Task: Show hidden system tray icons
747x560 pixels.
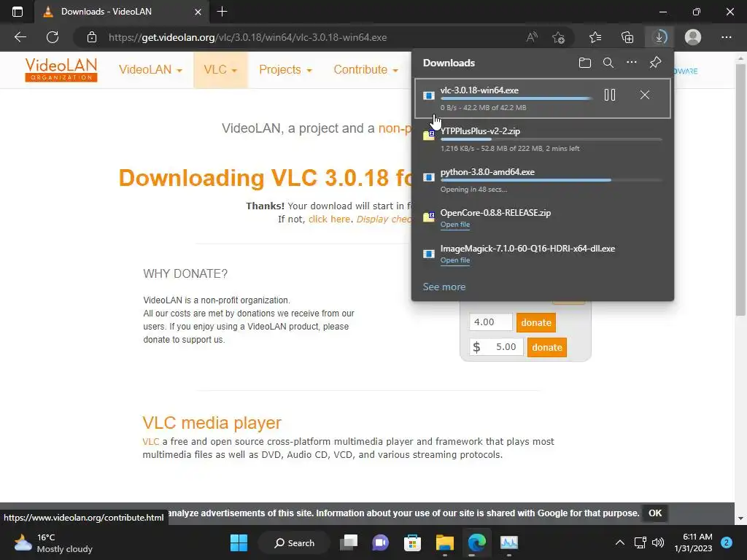Action: pos(619,542)
